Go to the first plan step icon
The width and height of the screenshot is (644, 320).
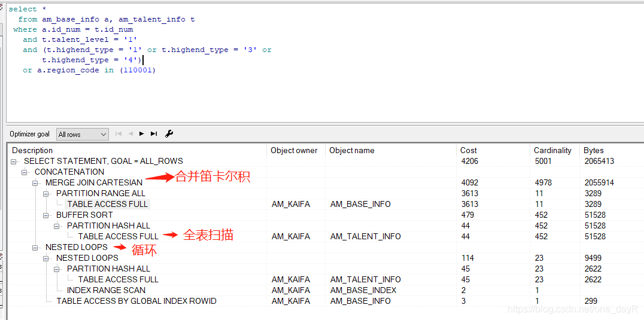(119, 134)
